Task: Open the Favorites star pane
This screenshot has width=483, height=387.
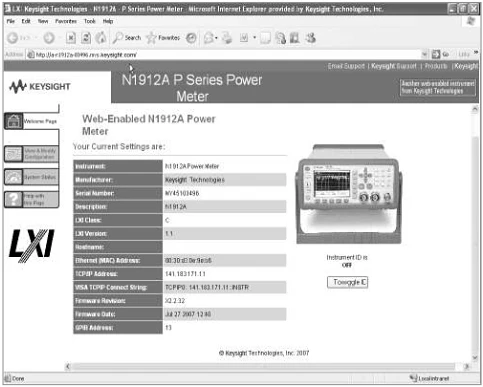Action: point(163,38)
